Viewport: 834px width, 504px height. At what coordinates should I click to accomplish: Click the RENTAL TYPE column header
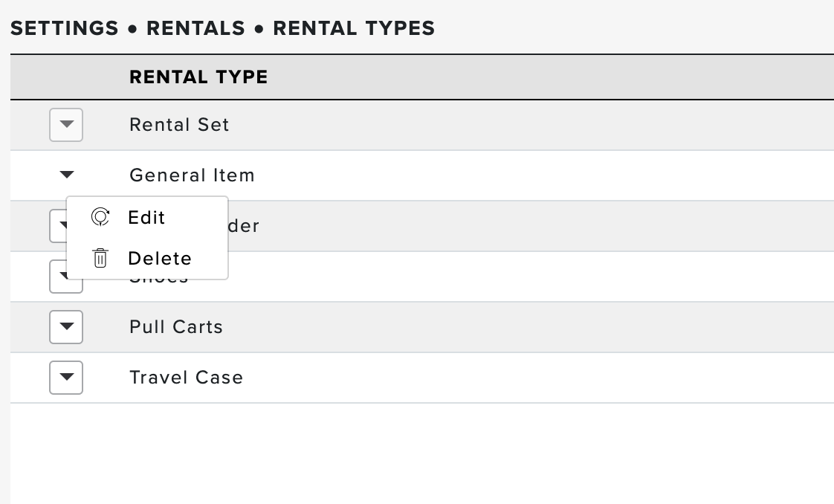(x=198, y=77)
